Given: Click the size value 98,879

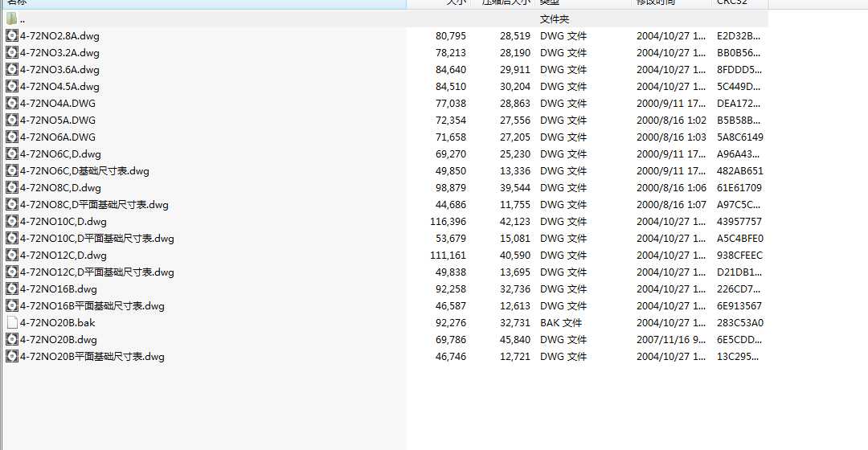Looking at the screenshot, I should (451, 188).
